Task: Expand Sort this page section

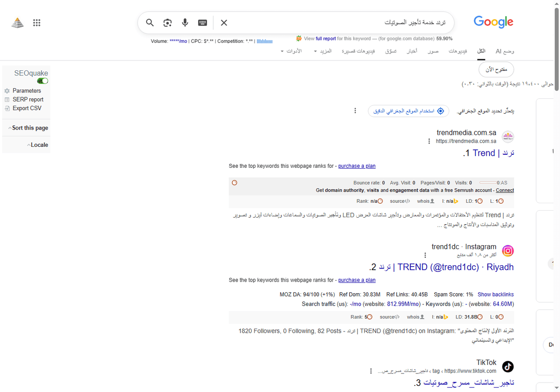Action: pyautogui.click(x=28, y=128)
